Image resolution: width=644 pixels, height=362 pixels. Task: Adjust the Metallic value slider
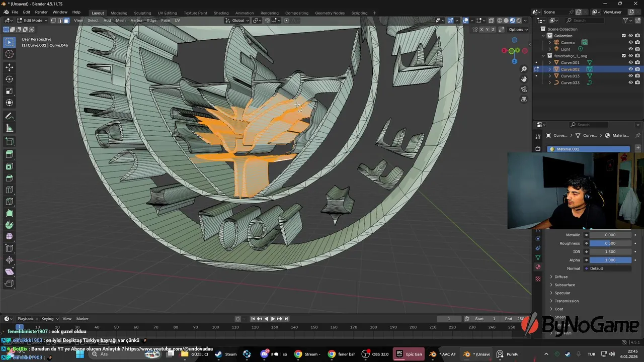[x=610, y=235]
